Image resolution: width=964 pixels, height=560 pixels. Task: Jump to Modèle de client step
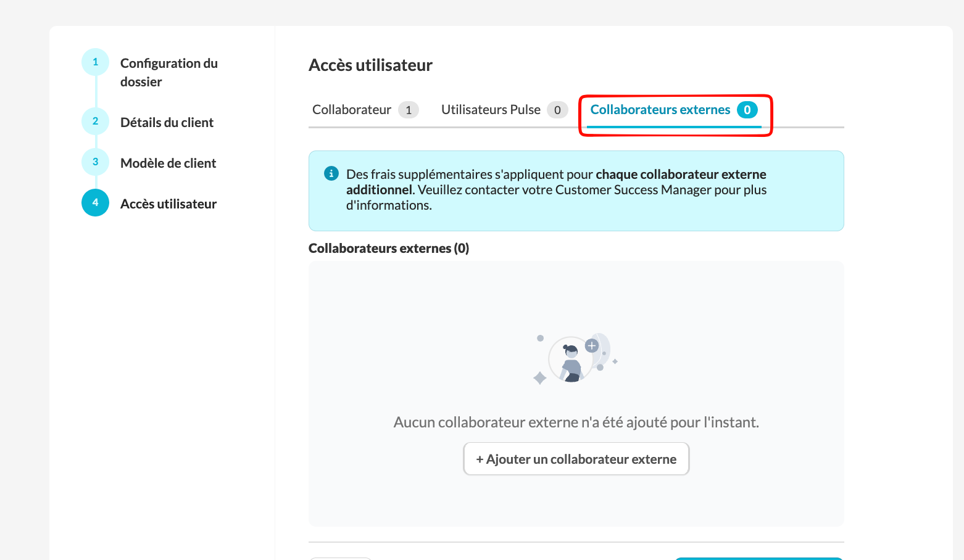[168, 163]
